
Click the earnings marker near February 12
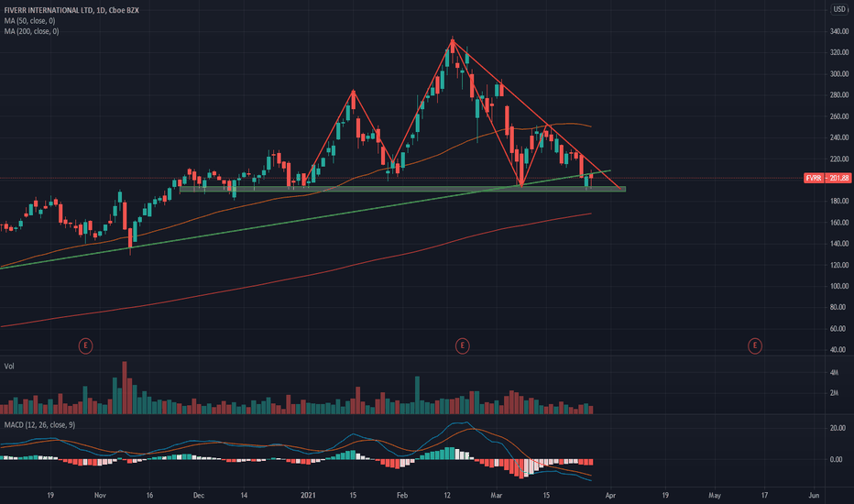point(463,345)
